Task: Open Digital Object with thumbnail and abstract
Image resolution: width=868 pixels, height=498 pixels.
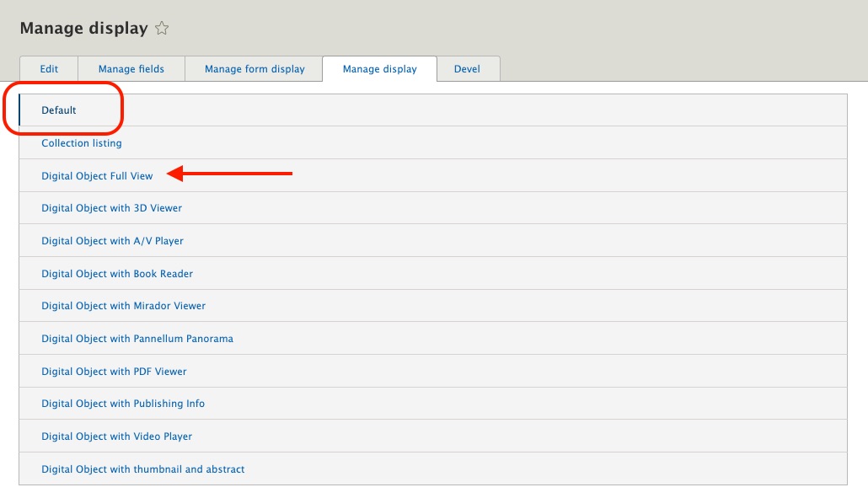Action: [143, 469]
